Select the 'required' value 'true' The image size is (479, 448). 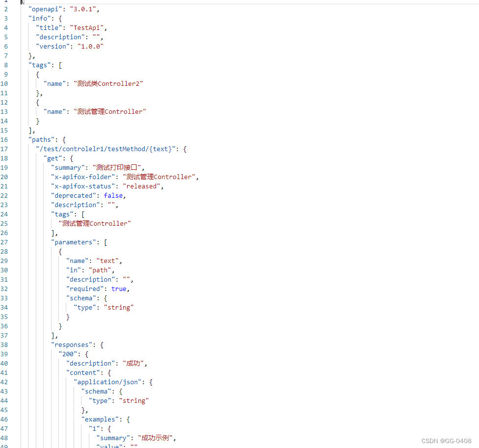point(119,289)
